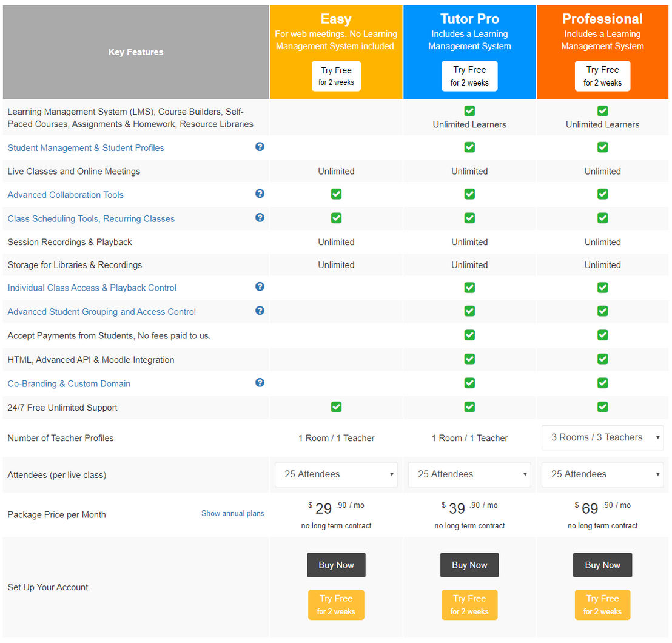This screenshot has height=643, width=672.
Task: Click Tutor Pro checkmark for Advanced Student Grouping row
Action: (469, 311)
